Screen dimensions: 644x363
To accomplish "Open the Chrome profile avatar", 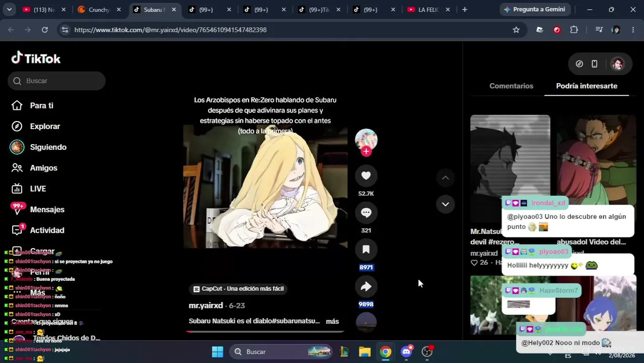I will 616,30.
